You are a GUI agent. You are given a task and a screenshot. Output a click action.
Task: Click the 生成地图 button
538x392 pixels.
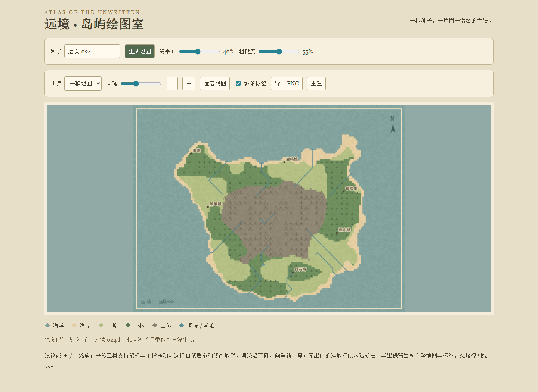[140, 52]
